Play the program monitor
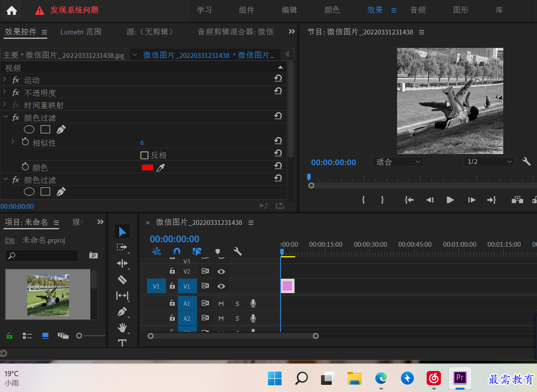This screenshot has height=392, width=537. pyautogui.click(x=450, y=200)
